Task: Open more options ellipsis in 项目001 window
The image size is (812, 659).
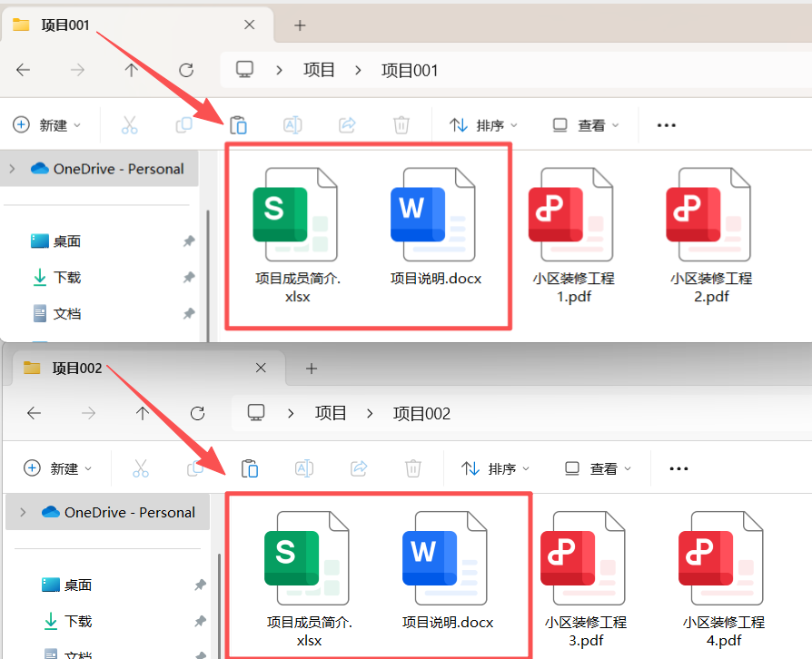Action: (x=666, y=125)
